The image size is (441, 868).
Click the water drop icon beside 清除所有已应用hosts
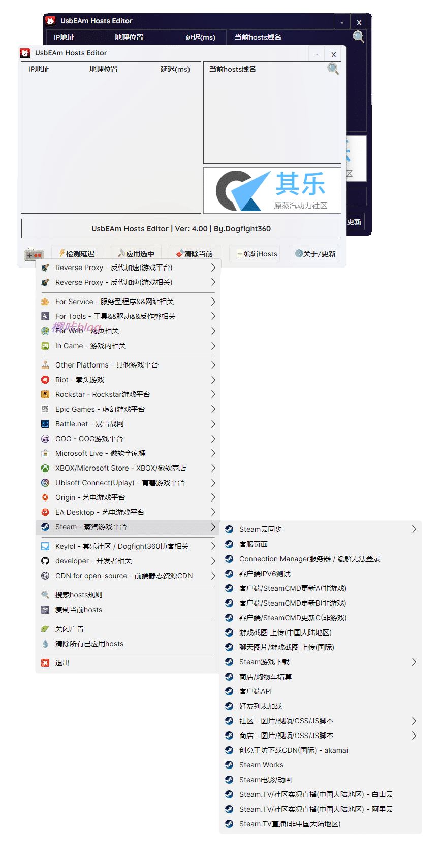tap(45, 644)
